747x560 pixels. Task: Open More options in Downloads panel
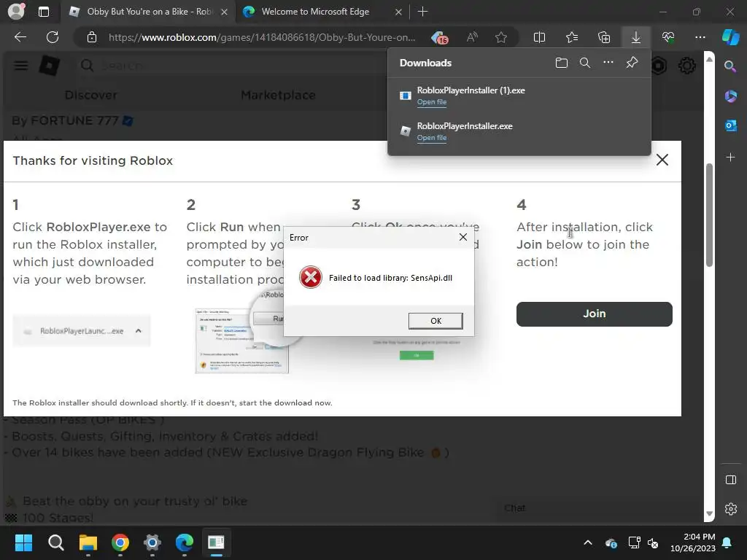click(x=608, y=63)
